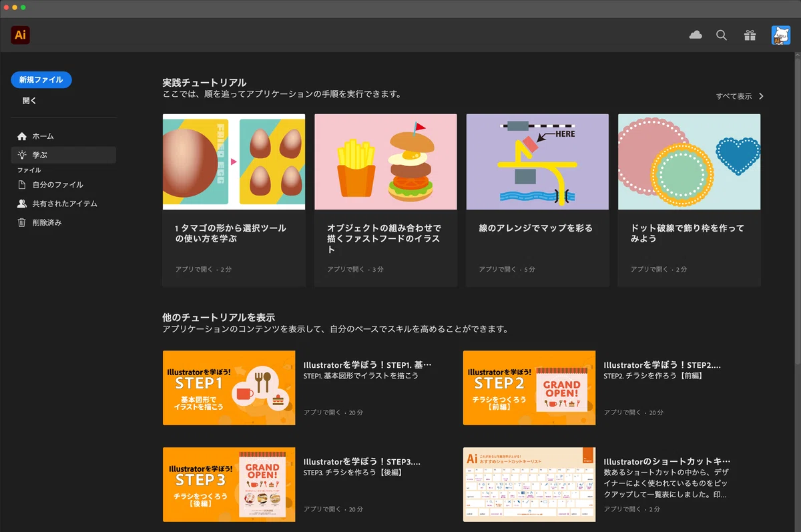Viewport: 801px width, 532px height.
Task: Click the Adobe Illustrator Ai logo
Action: click(x=20, y=35)
